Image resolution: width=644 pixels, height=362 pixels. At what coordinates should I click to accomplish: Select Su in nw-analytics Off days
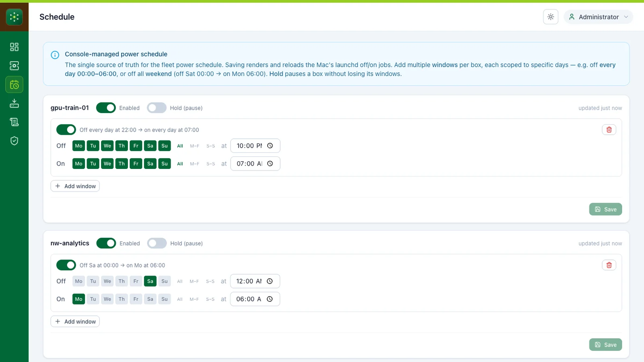(165, 281)
